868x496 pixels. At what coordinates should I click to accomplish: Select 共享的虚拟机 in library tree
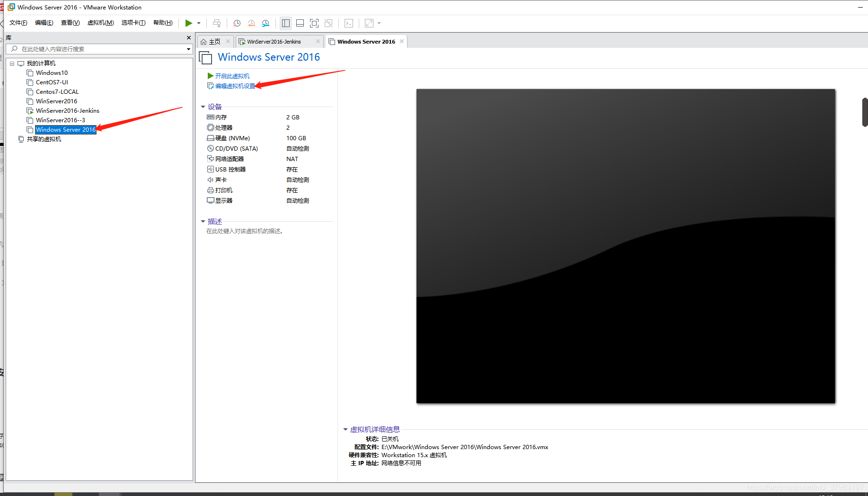tap(44, 139)
